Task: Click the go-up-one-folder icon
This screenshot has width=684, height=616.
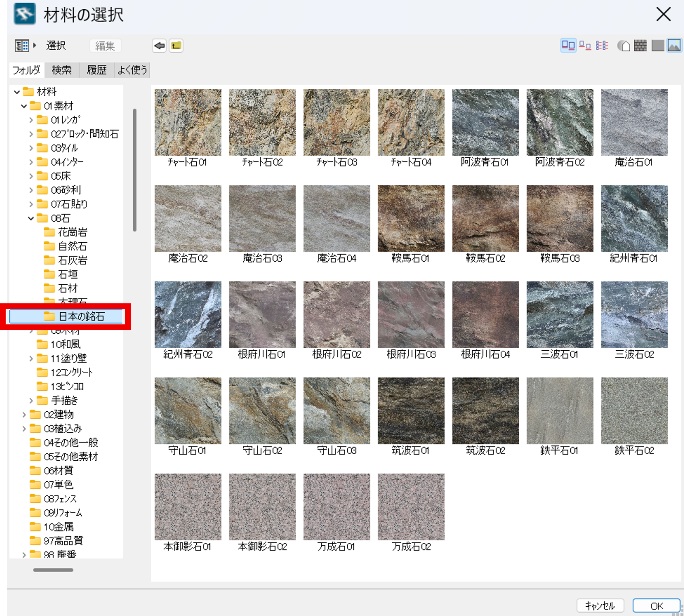Action: [x=176, y=46]
